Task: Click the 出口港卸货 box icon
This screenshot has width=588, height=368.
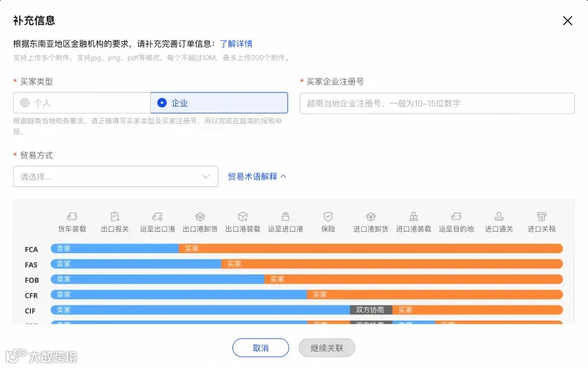Action: [x=200, y=217]
